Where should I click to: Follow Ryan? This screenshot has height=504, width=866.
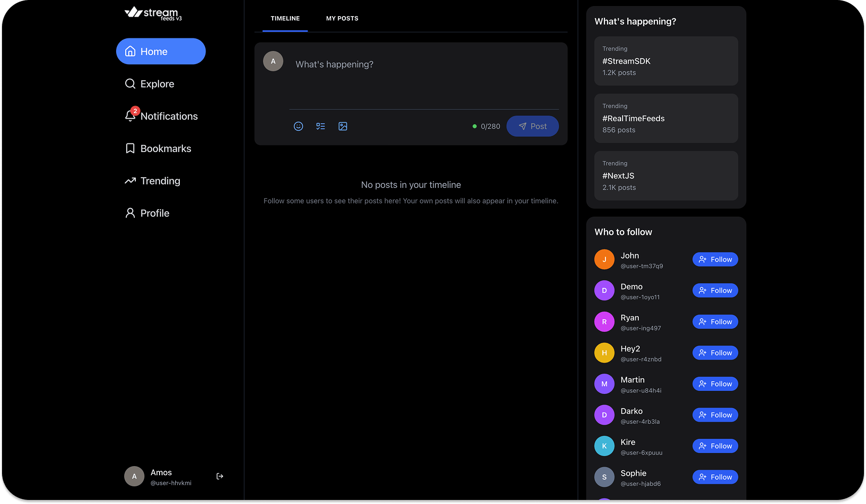point(715,322)
